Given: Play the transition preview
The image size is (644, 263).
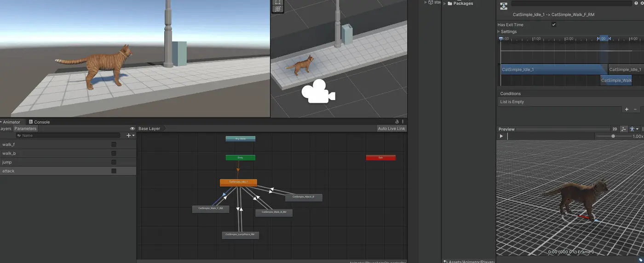Looking at the screenshot, I should (x=501, y=136).
